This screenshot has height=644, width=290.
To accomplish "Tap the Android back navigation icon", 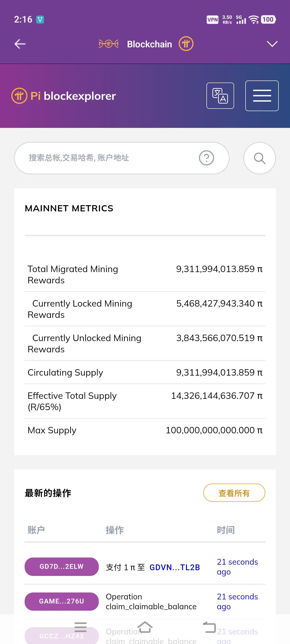I will point(209,627).
